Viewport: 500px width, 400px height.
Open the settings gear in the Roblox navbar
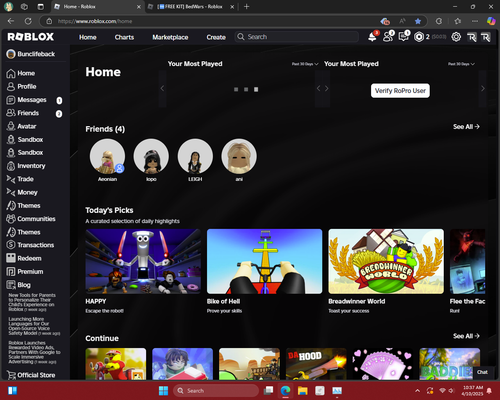(x=456, y=37)
